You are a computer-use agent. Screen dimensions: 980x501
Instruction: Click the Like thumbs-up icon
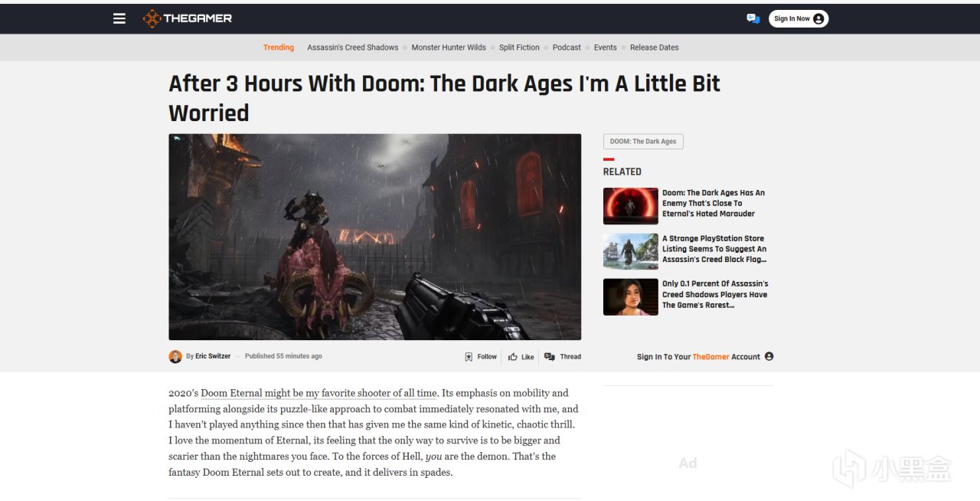pyautogui.click(x=513, y=356)
